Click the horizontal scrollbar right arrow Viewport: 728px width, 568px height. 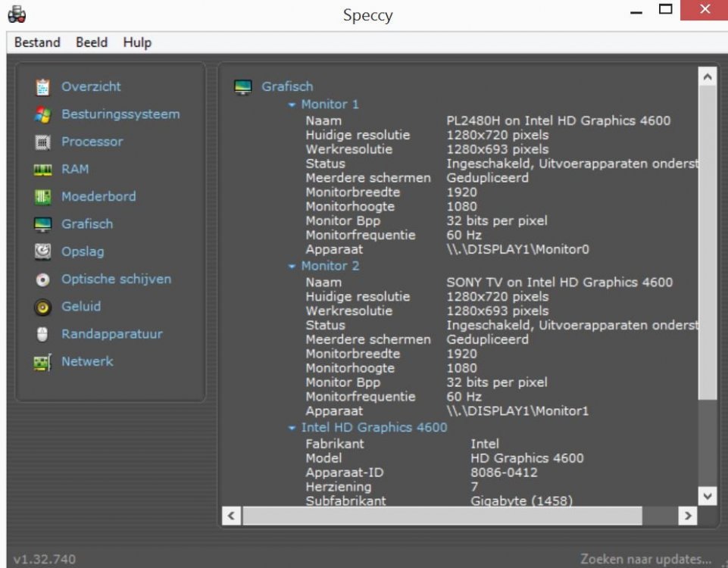[687, 516]
